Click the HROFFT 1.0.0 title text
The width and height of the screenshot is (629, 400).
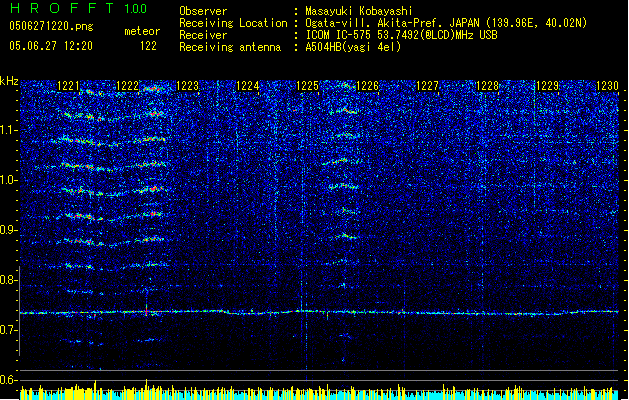click(x=78, y=8)
